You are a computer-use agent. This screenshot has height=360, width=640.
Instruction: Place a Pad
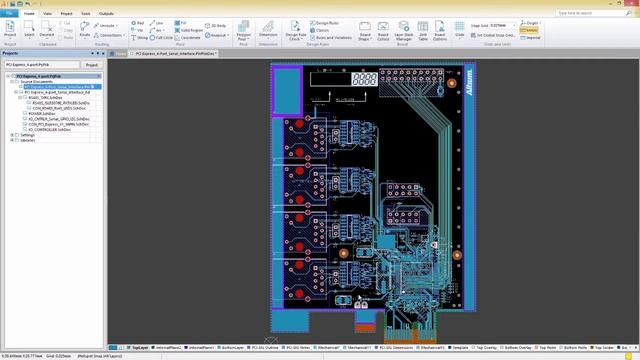(x=138, y=23)
